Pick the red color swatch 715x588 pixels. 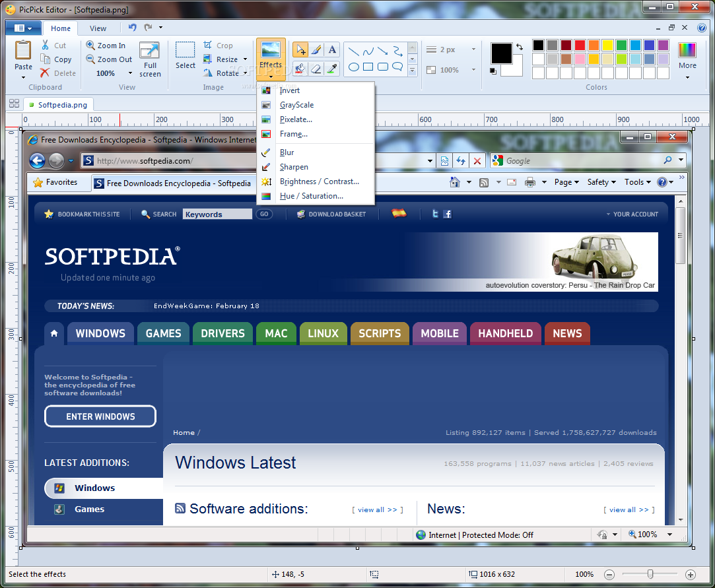(580, 46)
